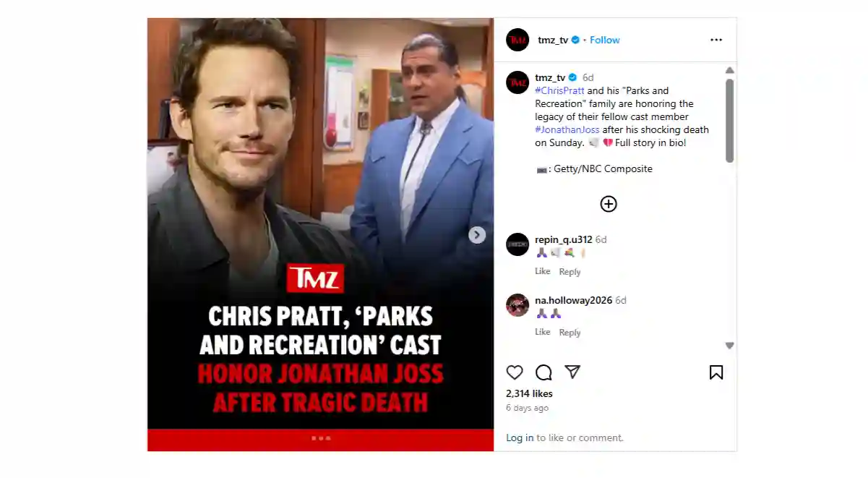The image size is (868, 478).
Task: Open repin_q.u312 profile avatar
Action: point(517,244)
